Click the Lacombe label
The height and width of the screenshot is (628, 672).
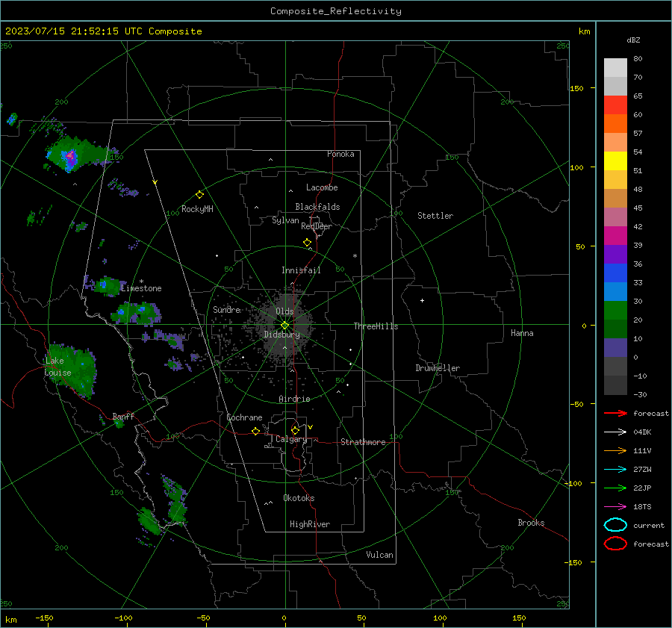tap(322, 187)
